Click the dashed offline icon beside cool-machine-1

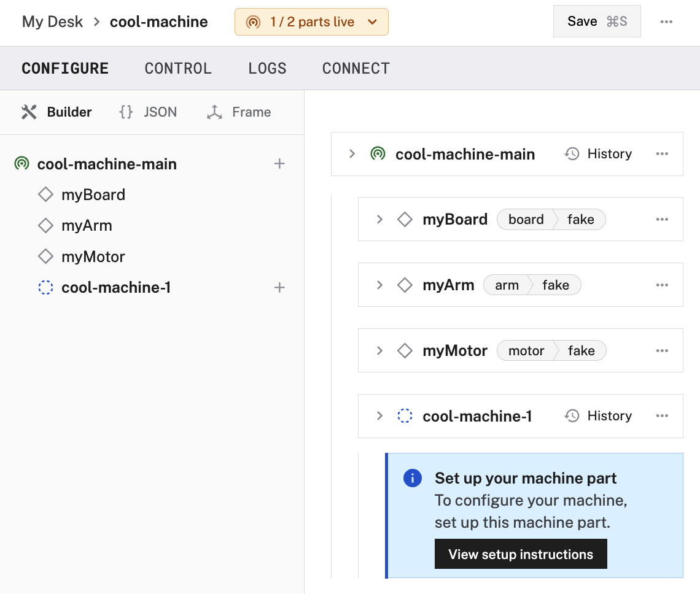(x=45, y=287)
